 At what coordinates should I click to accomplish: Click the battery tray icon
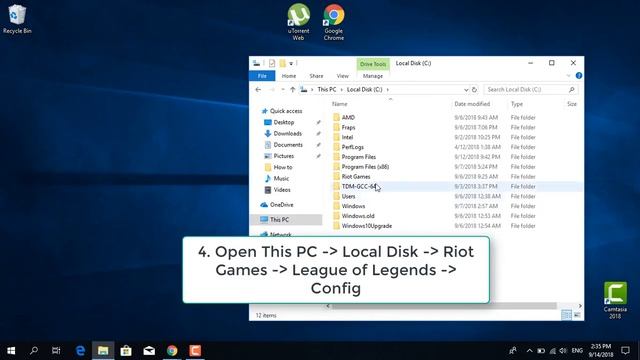coord(541,351)
